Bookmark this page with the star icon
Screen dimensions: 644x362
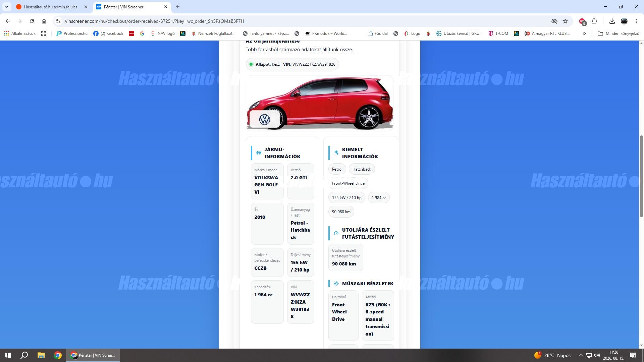[565, 21]
